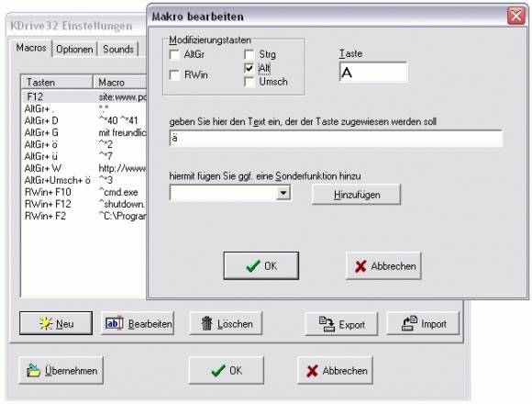Viewport: 532px width, 404px height.
Task: Tick the Umsch checkbox
Action: click(249, 82)
